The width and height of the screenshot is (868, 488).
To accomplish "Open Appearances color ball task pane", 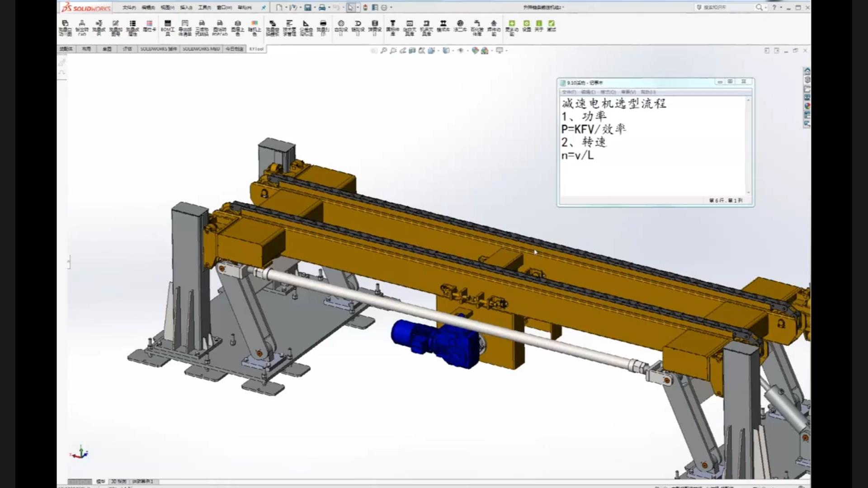I will pos(807,106).
